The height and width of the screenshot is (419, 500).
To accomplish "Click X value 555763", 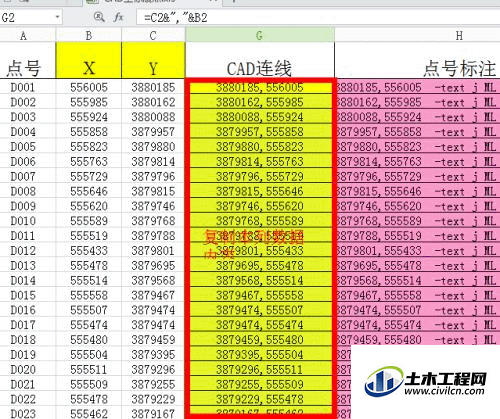I will (x=89, y=161).
